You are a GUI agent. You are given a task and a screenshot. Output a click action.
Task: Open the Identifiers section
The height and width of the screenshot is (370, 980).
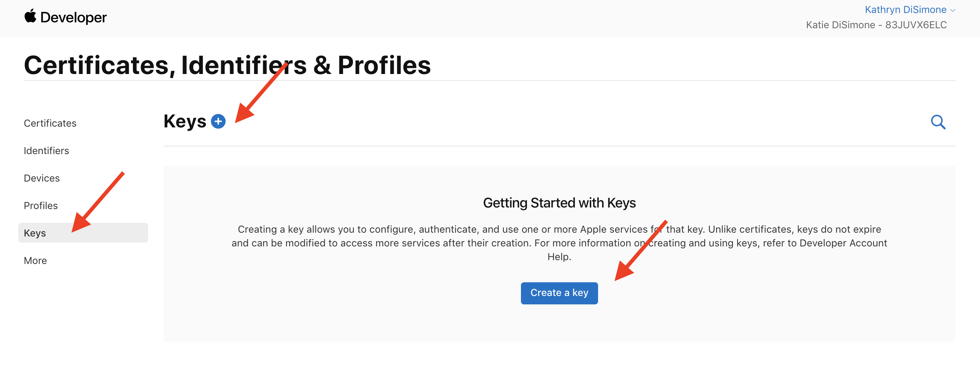[46, 151]
